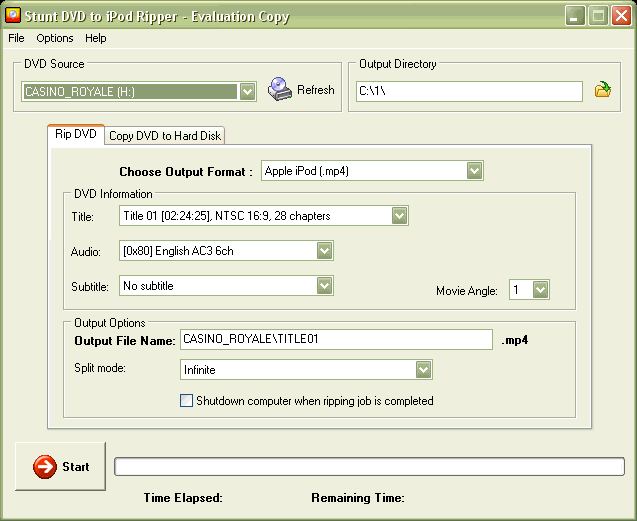This screenshot has width=637, height=521.
Task: Click the Refresh label
Action: click(x=316, y=89)
